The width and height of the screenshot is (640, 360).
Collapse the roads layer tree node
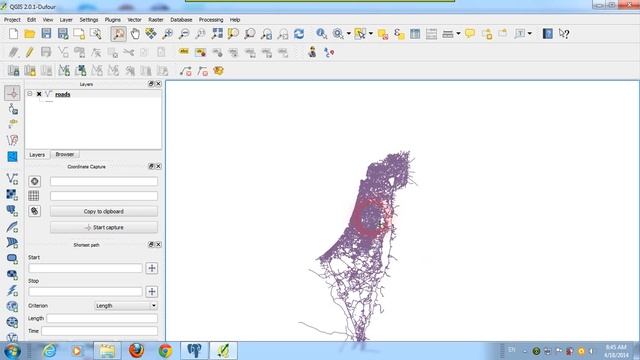30,94
